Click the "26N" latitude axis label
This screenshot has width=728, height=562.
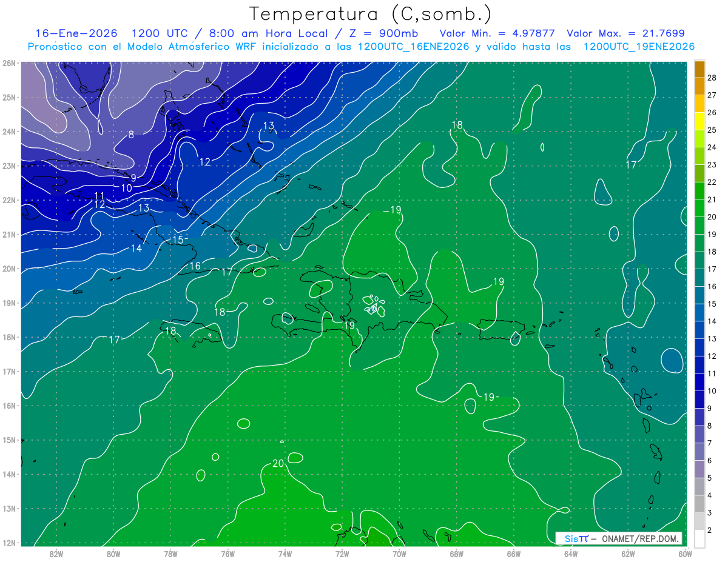tap(8, 63)
